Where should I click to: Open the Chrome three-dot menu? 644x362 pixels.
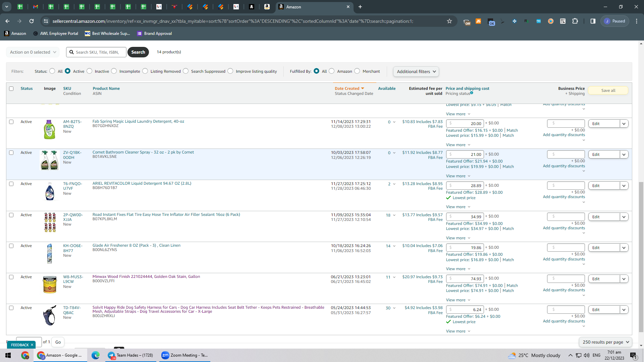637,21
